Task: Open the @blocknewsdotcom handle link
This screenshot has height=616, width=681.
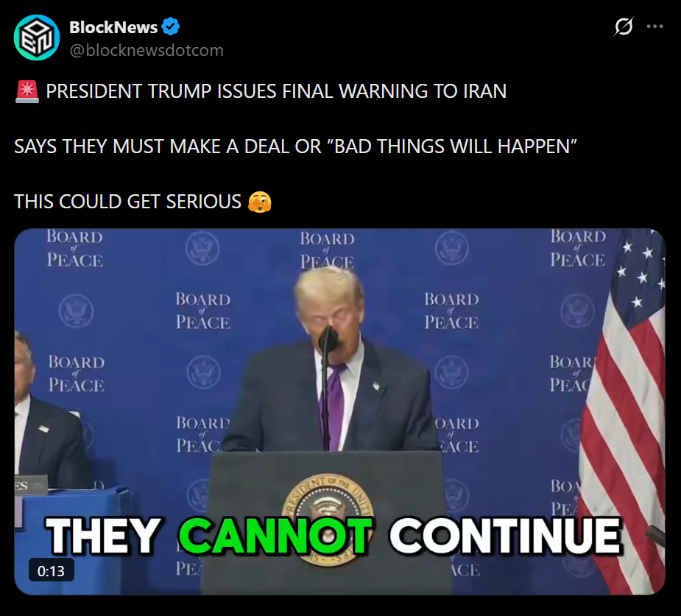Action: [147, 50]
